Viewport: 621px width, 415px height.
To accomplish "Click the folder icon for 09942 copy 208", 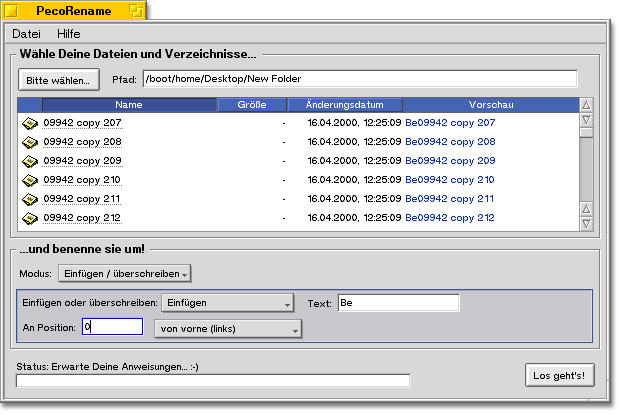I will click(30, 143).
